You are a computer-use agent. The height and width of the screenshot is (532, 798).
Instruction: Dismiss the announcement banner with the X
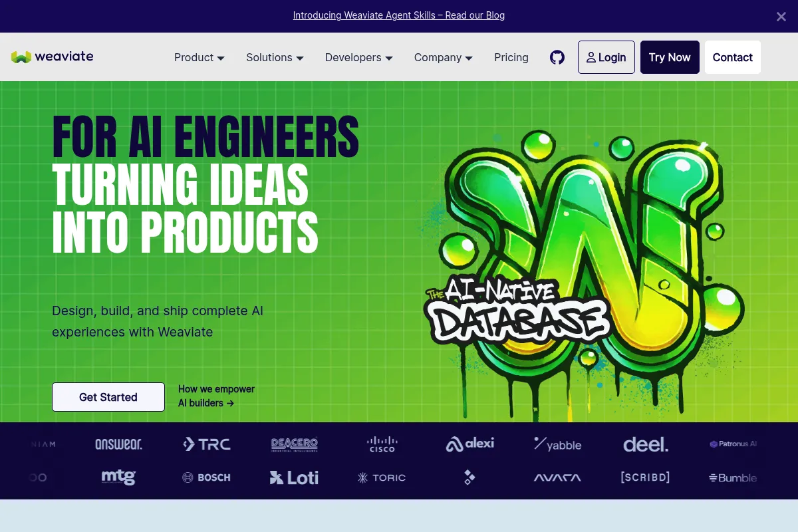point(781,17)
